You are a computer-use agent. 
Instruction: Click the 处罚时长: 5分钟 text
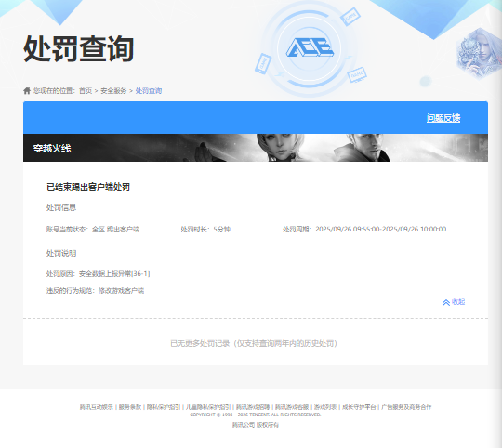[205, 230]
